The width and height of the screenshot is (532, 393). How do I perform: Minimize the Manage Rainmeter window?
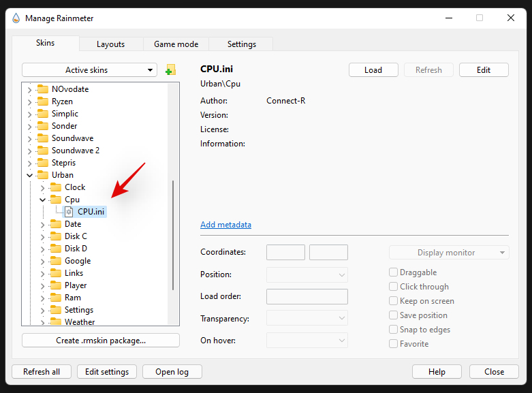pyautogui.click(x=449, y=18)
